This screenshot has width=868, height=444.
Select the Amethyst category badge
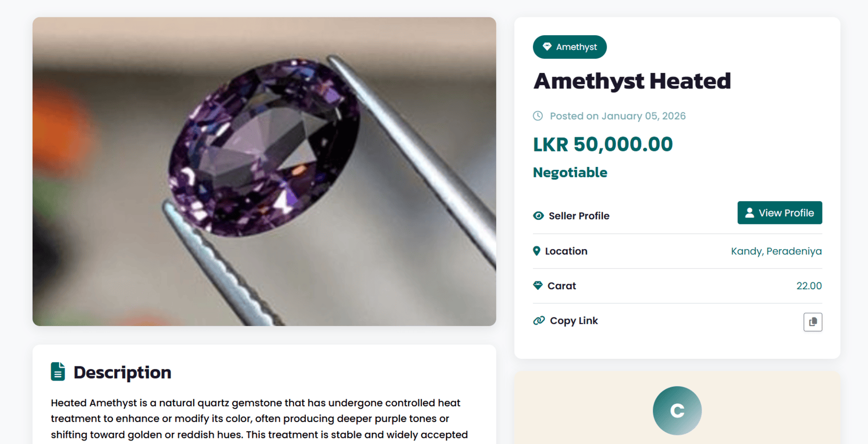click(x=569, y=47)
